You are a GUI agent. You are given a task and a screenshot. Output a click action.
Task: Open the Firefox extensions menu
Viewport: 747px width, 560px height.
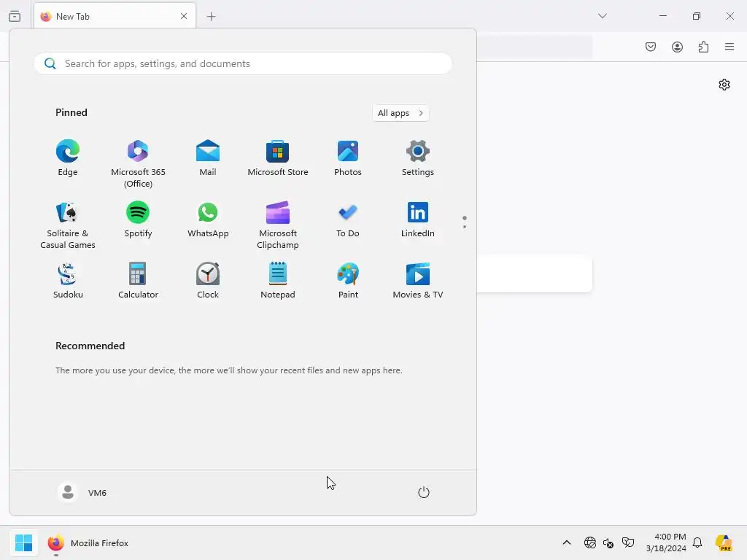click(703, 47)
